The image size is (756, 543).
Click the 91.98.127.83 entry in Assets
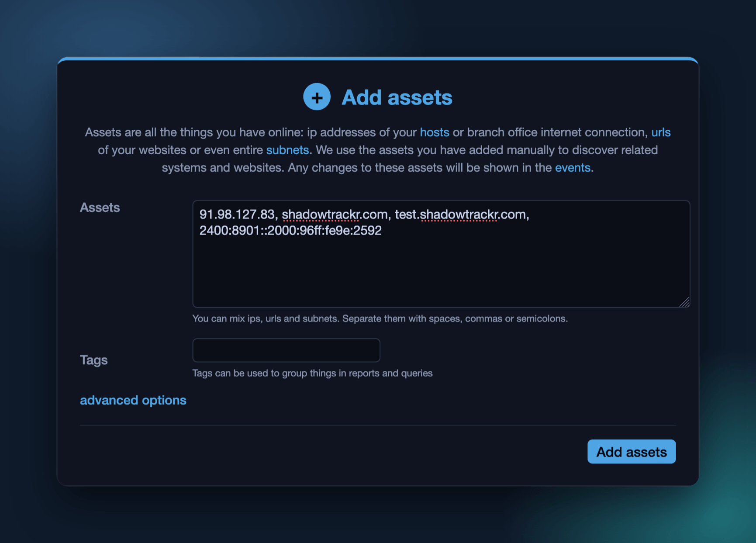(x=237, y=214)
